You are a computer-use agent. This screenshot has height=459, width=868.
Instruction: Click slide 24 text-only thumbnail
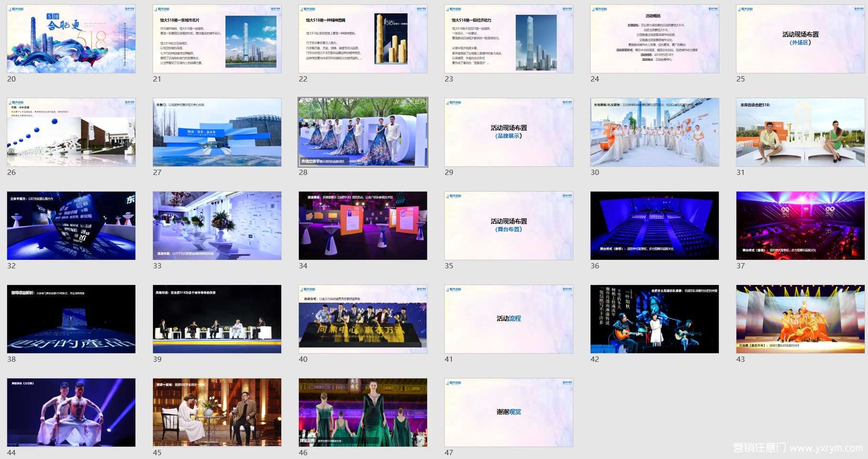point(655,39)
